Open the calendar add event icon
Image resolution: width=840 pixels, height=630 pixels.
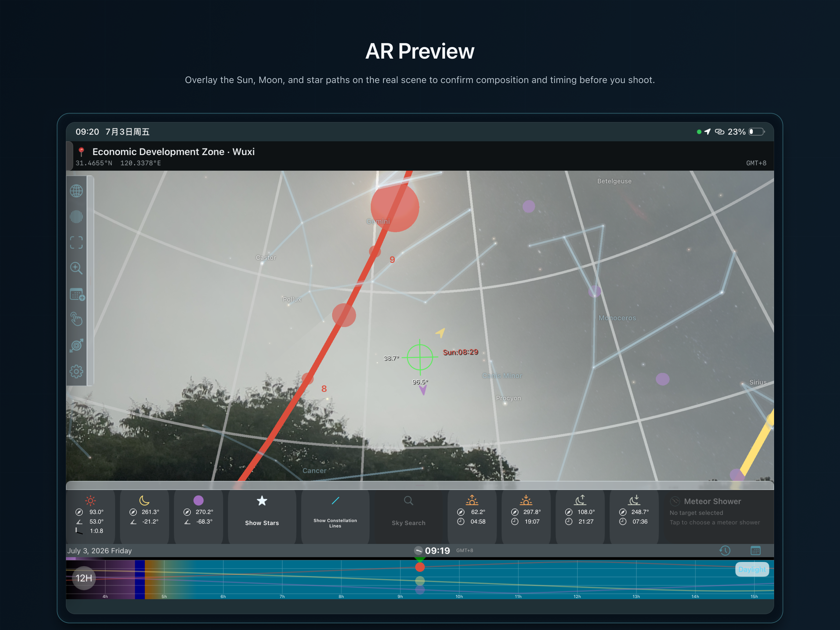point(77,294)
